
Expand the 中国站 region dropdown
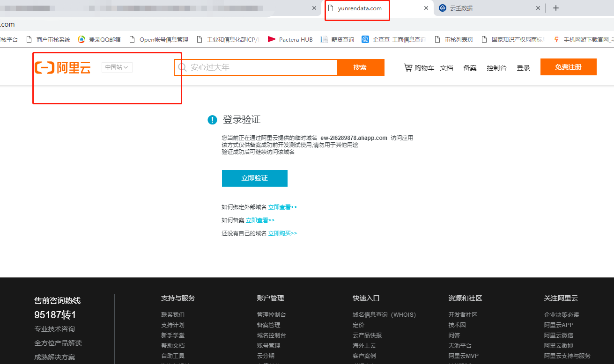(117, 67)
